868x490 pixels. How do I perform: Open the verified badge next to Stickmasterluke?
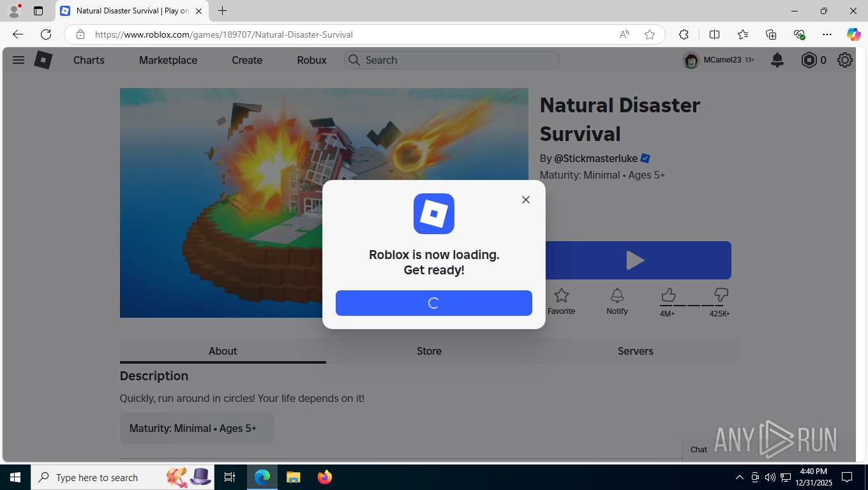(645, 158)
